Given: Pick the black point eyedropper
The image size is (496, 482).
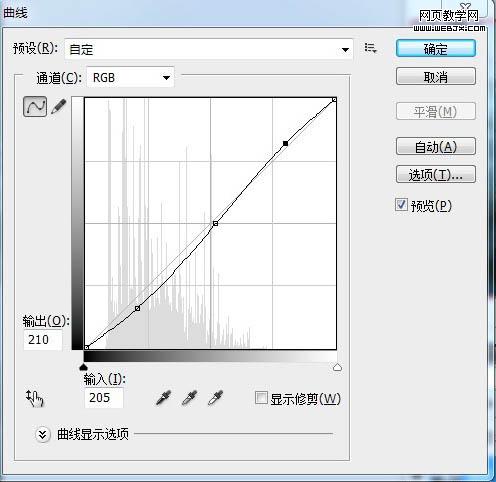Looking at the screenshot, I should point(163,398).
